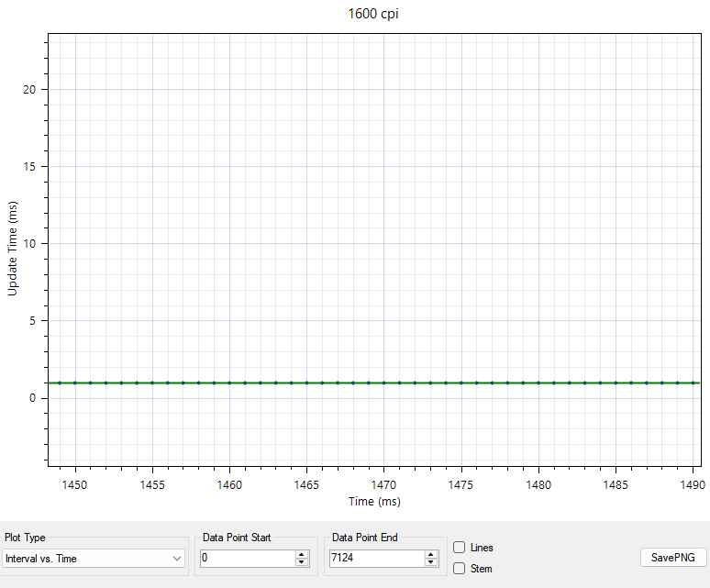Image resolution: width=710 pixels, height=588 pixels.
Task: Click the Data Point Start input field
Action: point(246,558)
